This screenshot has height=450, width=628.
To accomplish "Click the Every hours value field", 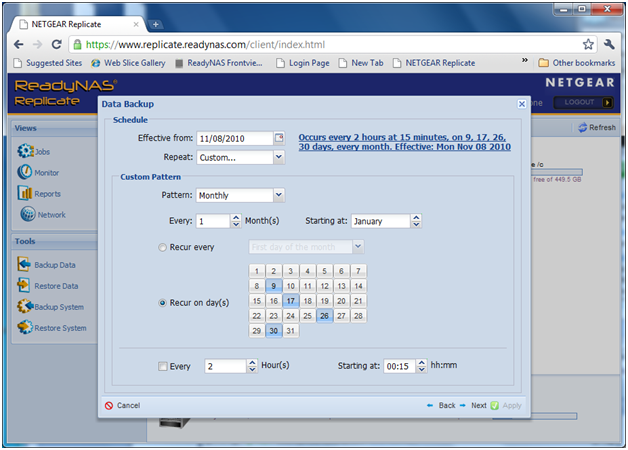I will (x=225, y=366).
